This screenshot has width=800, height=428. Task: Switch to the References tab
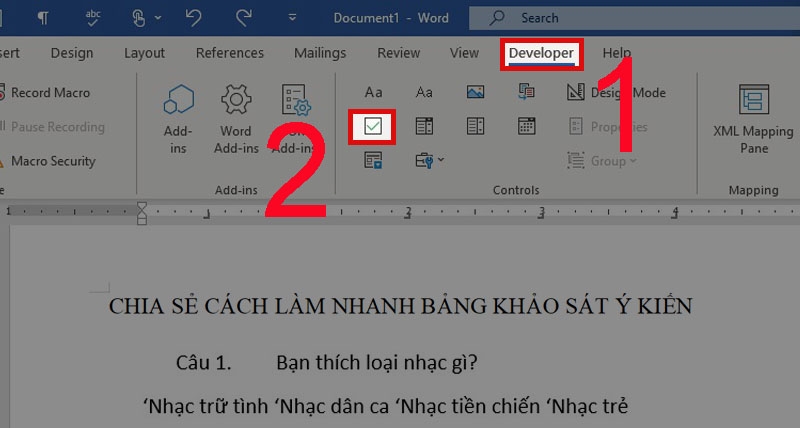click(230, 53)
